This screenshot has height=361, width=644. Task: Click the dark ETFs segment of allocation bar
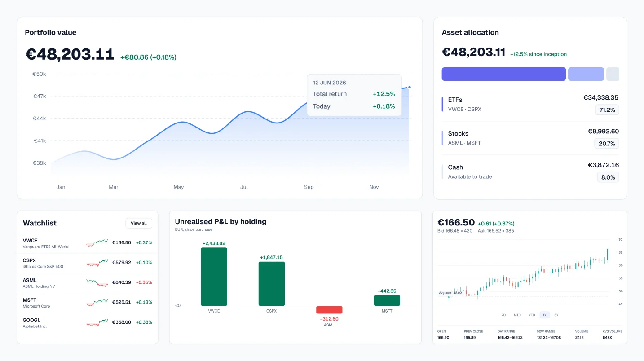click(504, 74)
